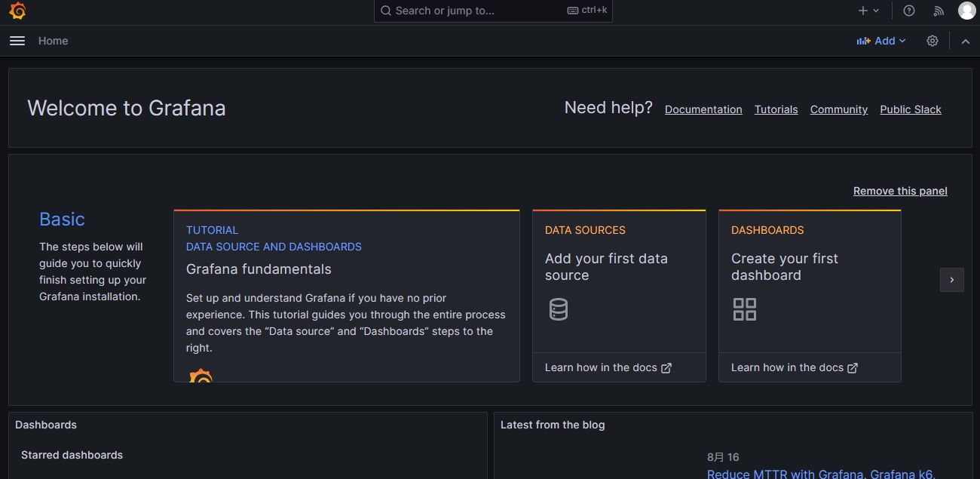Screen dimensions: 980x479
Task: Click the Grafana logo in the top corner
Action: click(x=17, y=11)
